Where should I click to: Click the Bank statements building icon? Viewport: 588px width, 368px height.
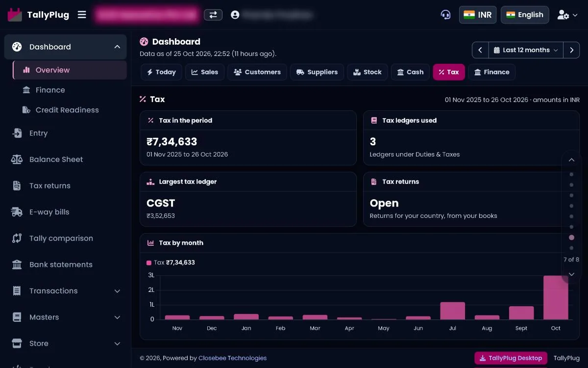[x=17, y=264]
